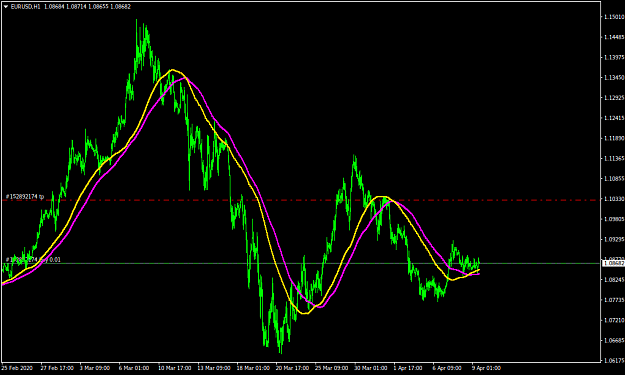Click the EURUSD chart menu triangle
The image size is (625, 375).
(6, 6)
